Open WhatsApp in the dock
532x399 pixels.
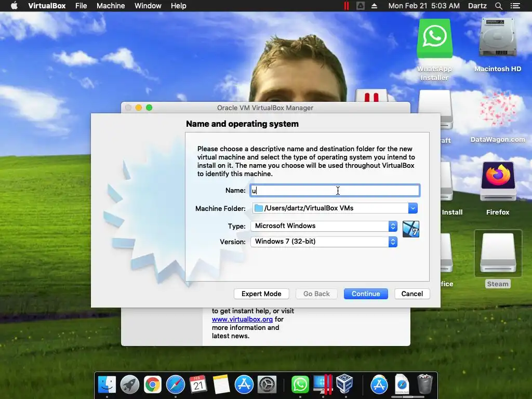coord(300,385)
